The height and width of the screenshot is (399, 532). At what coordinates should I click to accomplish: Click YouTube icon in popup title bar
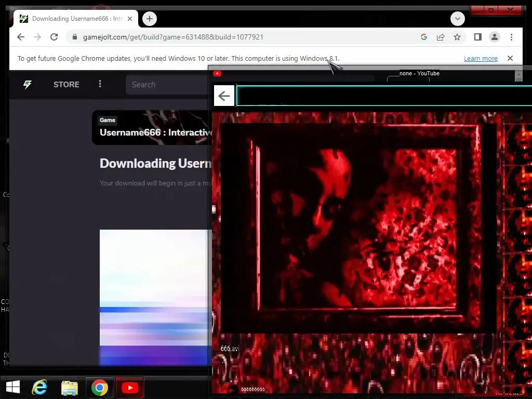point(217,73)
